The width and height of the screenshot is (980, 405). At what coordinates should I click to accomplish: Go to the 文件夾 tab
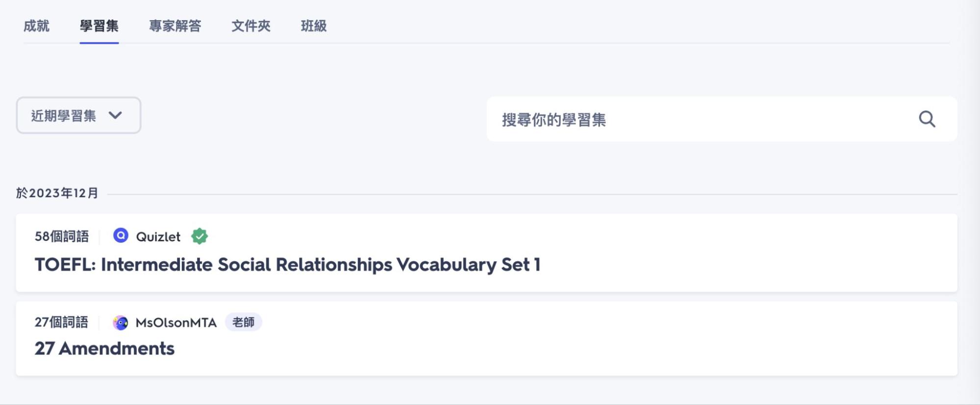click(251, 27)
